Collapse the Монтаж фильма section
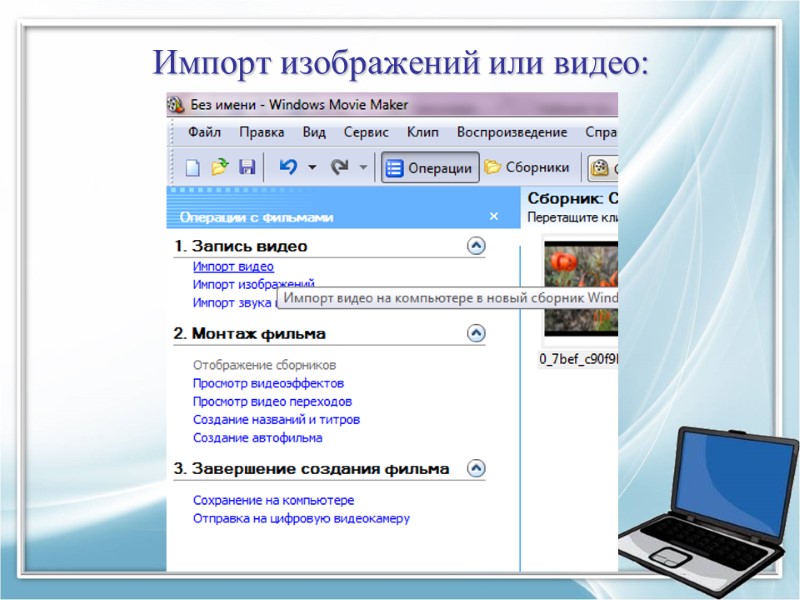This screenshot has width=800, height=600. pyautogui.click(x=476, y=333)
